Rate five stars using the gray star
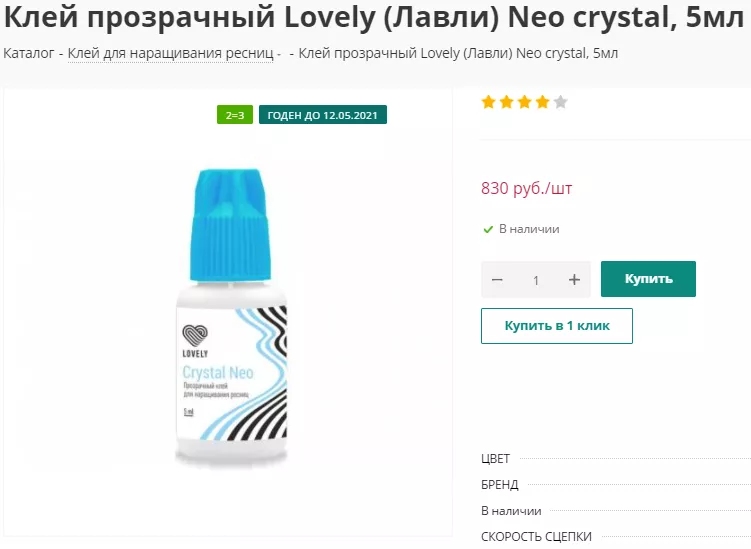Screen dimensions: 751x549 [x=560, y=102]
